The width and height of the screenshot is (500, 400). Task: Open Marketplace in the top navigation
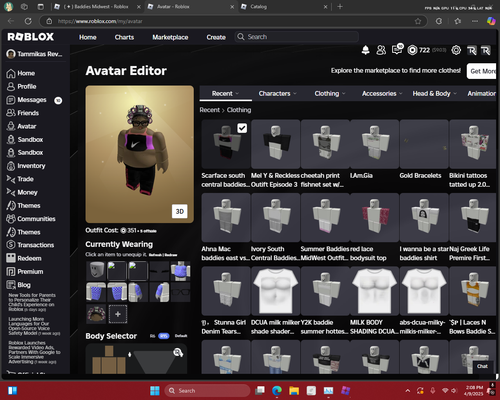click(x=170, y=37)
